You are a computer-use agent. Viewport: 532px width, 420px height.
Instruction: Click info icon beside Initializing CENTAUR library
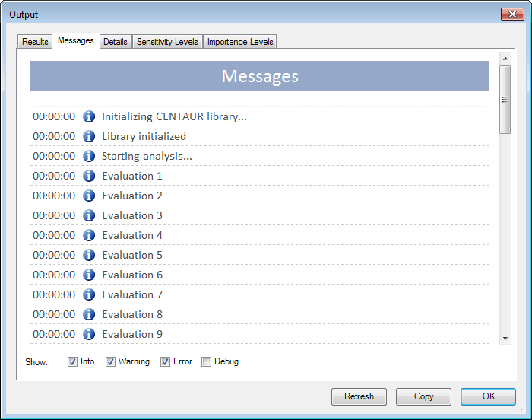89,116
